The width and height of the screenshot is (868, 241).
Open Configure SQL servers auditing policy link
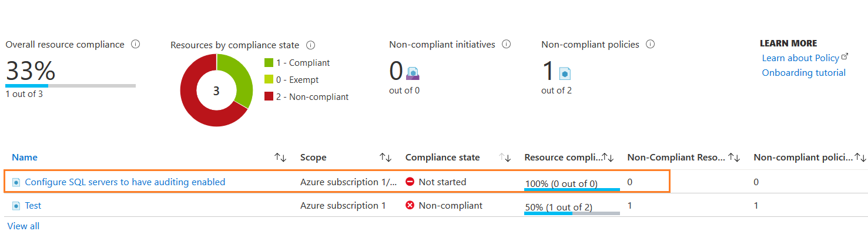tap(125, 182)
